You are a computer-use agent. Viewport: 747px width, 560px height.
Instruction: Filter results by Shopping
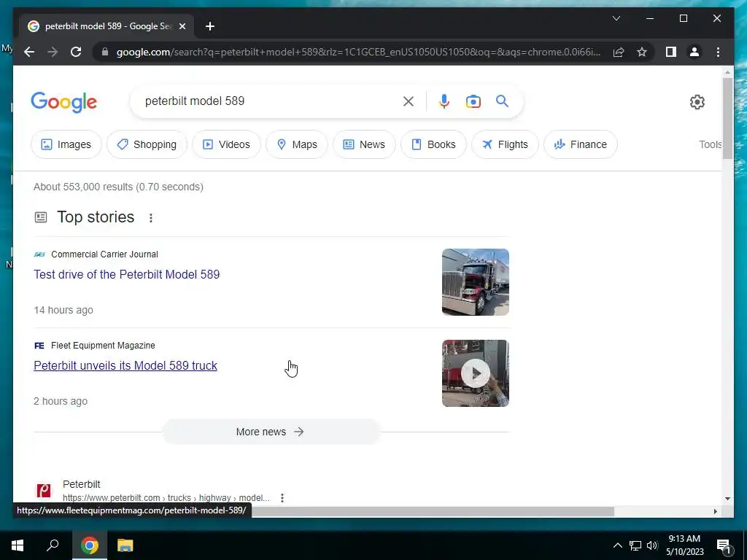pos(147,144)
